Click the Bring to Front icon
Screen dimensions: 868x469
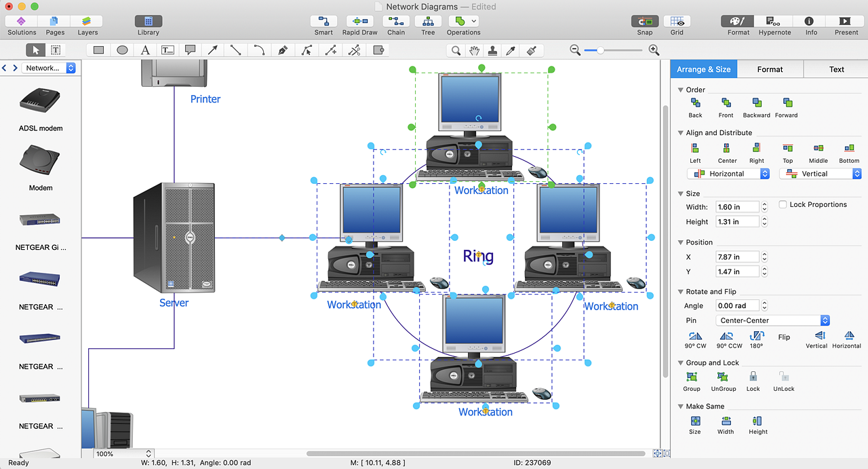[726, 103]
